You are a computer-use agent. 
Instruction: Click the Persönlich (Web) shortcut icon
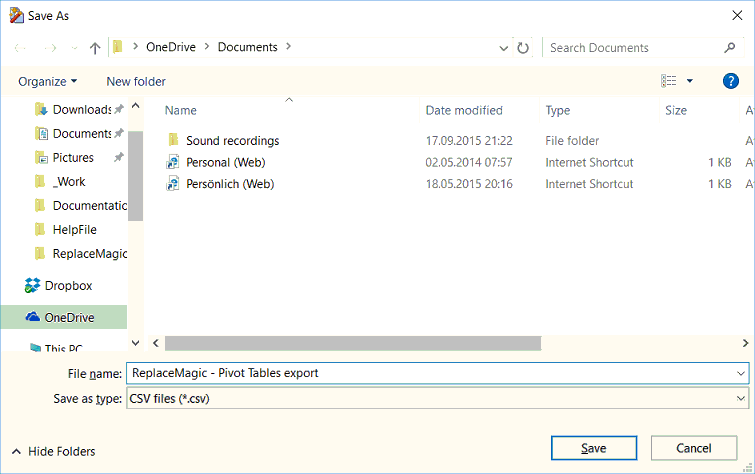click(x=173, y=184)
